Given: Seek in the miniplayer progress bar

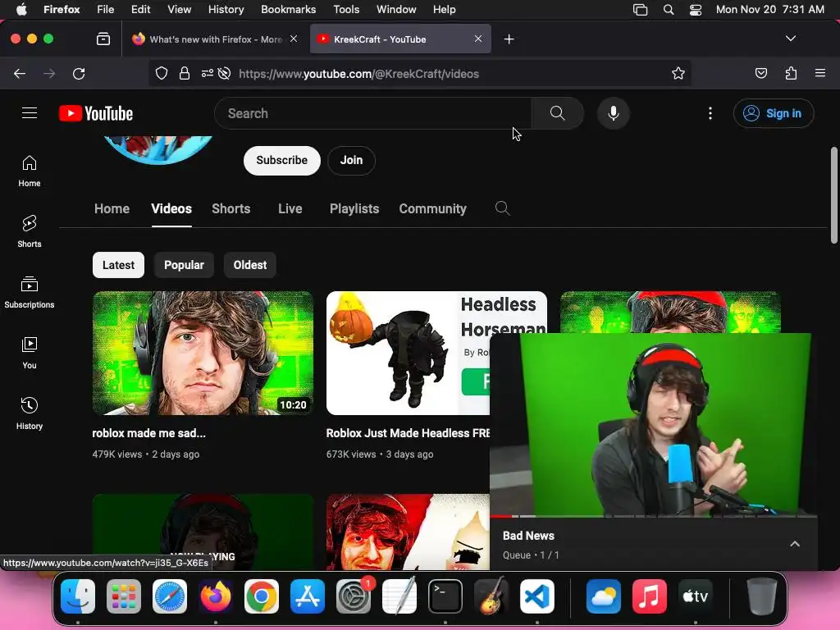Looking at the screenshot, I should click(654, 517).
